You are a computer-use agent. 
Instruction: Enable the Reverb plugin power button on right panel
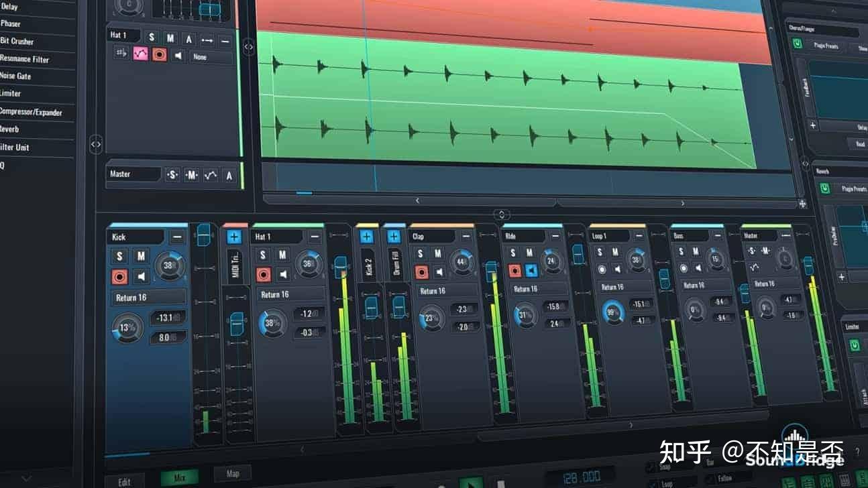[824, 188]
